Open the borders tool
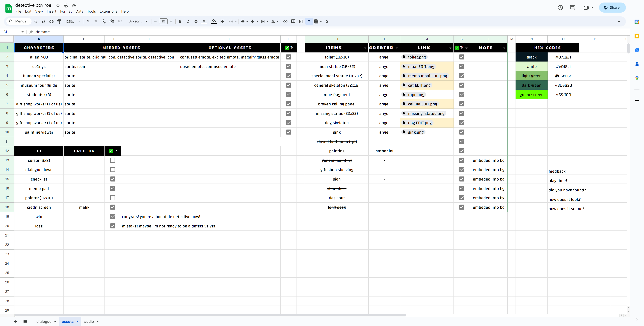The width and height of the screenshot is (644, 326). click(x=223, y=21)
